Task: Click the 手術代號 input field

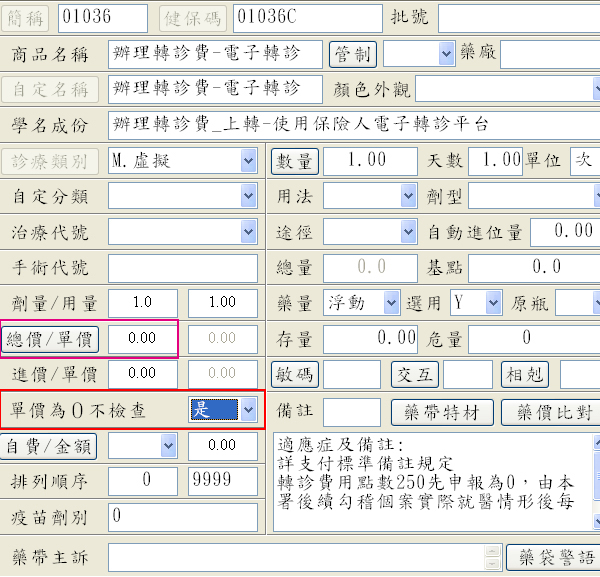Action: tap(183, 267)
